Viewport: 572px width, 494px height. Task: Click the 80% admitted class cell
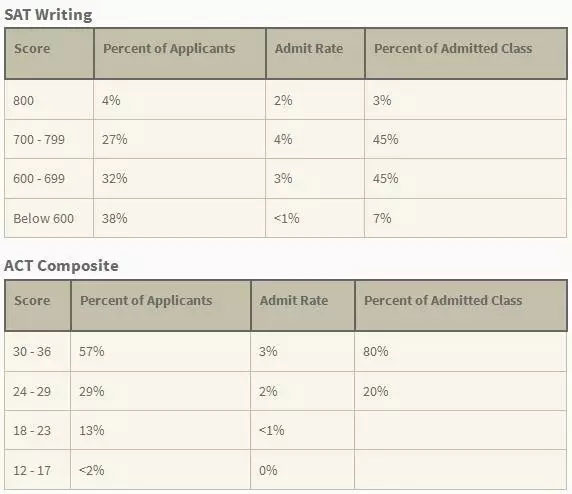coord(461,352)
